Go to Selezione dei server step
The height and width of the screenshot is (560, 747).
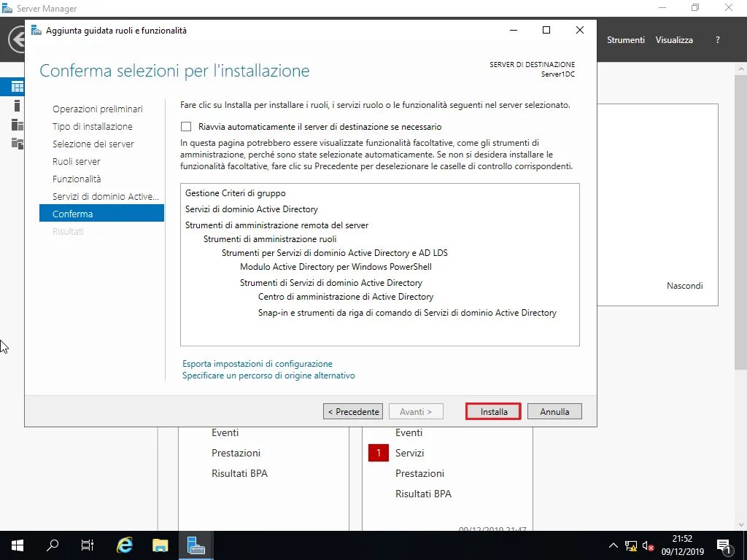93,144
